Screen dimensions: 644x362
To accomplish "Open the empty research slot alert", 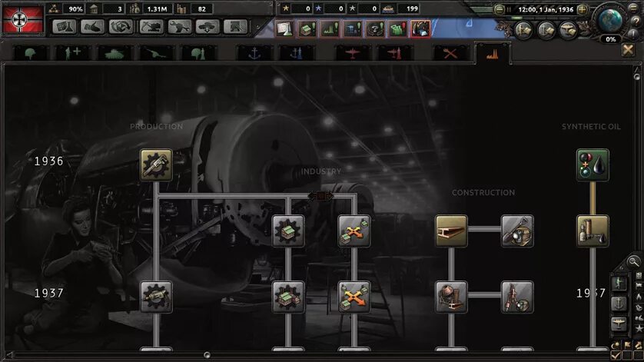I will click(x=284, y=28).
